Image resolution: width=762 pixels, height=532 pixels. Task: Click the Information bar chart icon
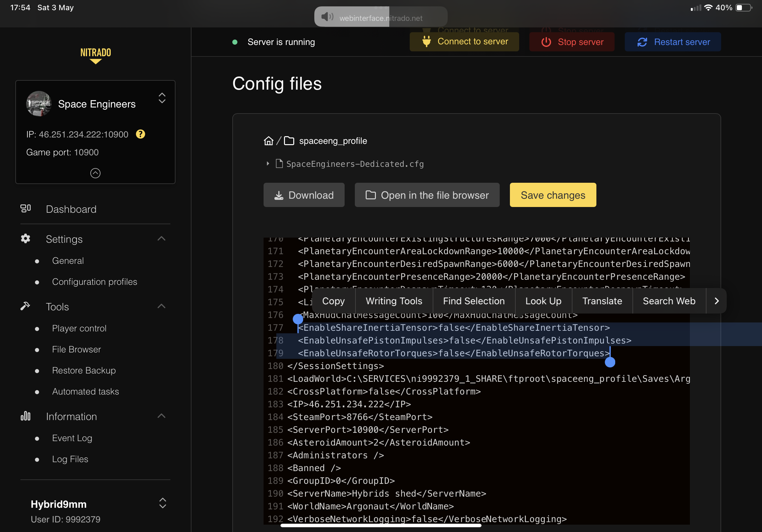tap(26, 416)
